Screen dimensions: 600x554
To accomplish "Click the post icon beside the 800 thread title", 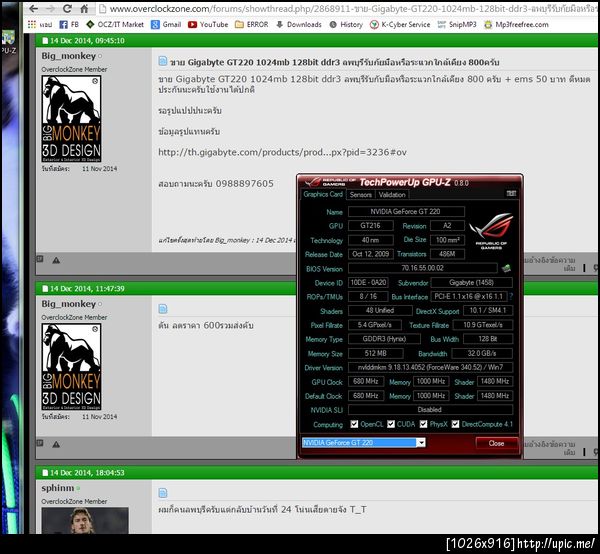I will [163, 61].
